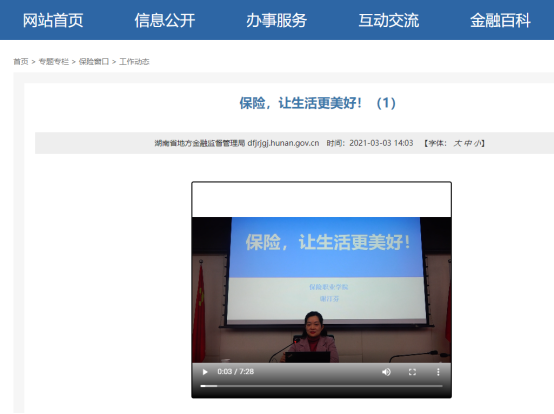Viewport: 554px width, 414px height.
Task: Set font size to 小
Action: [x=478, y=143]
